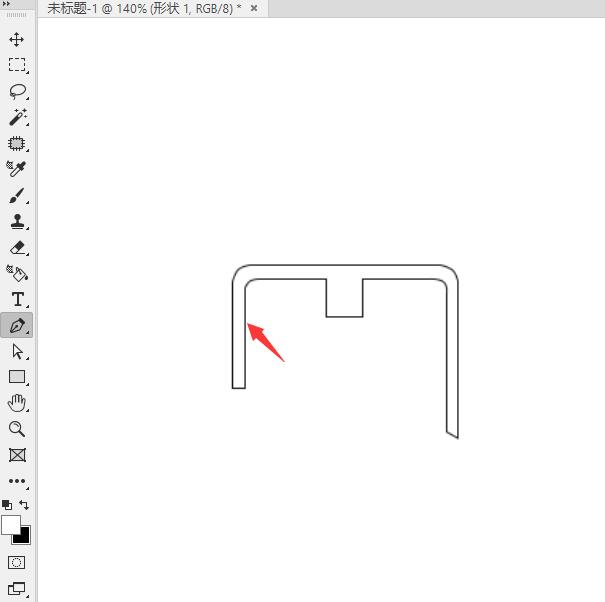Select the Move tool
Screen dimensions: 605x602
coord(17,39)
